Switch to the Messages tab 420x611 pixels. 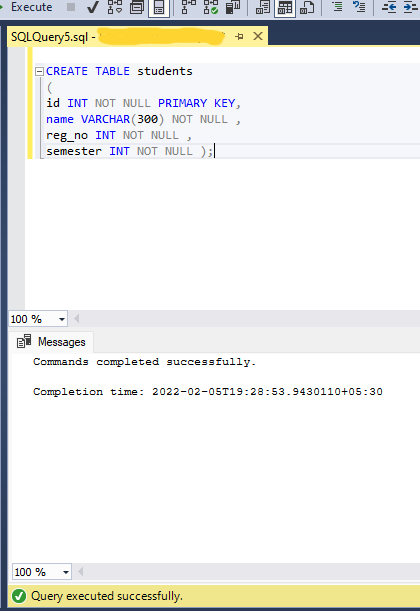(x=51, y=342)
